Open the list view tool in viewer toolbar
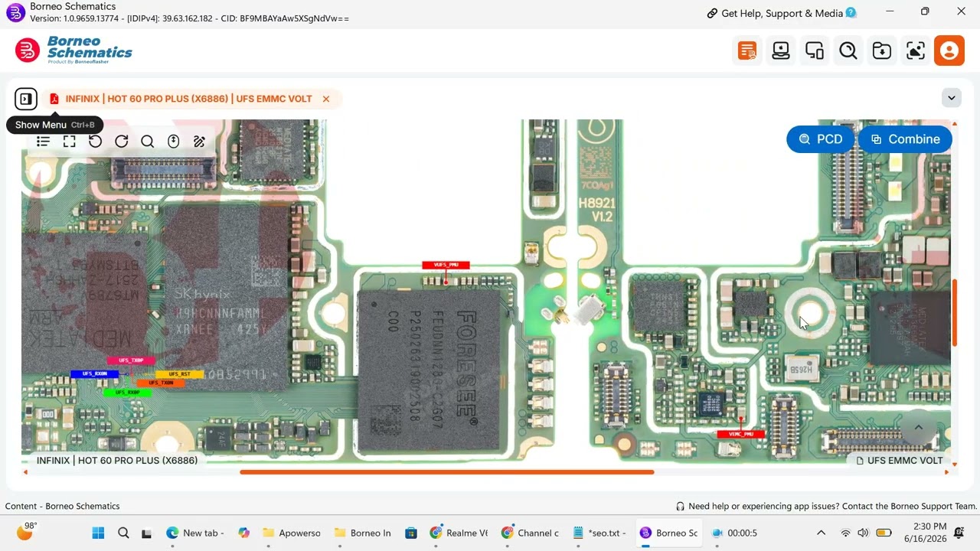This screenshot has width=980, height=551. pyautogui.click(x=43, y=141)
